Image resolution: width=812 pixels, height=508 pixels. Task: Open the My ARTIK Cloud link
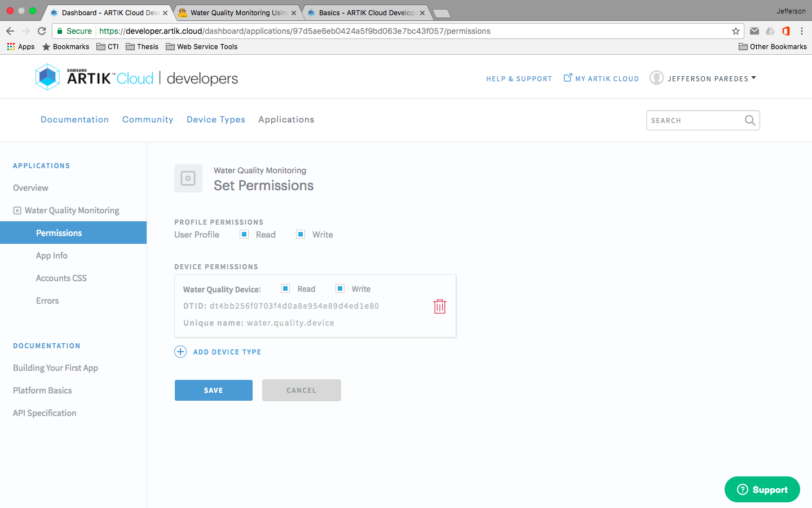607,79
